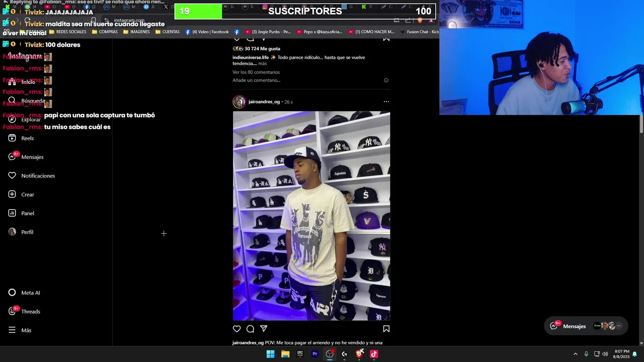644x362 pixels.
Task: Open jairoandres_og username in the caption
Action: 248,343
